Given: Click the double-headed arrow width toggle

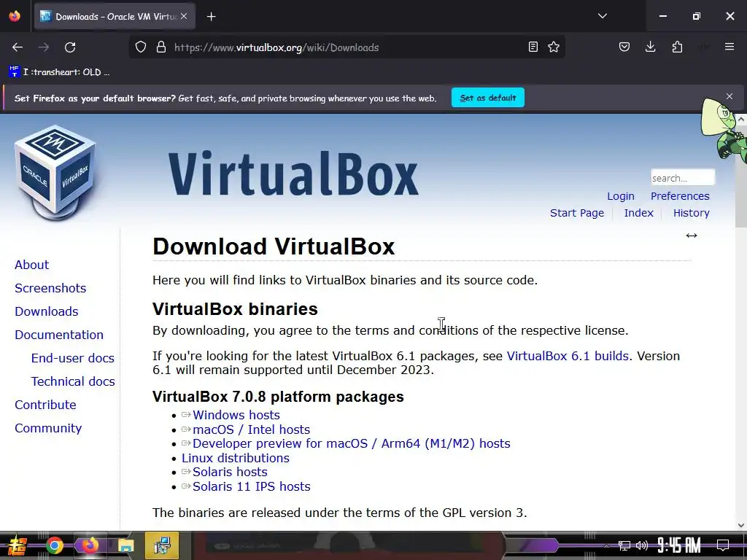Looking at the screenshot, I should (692, 236).
